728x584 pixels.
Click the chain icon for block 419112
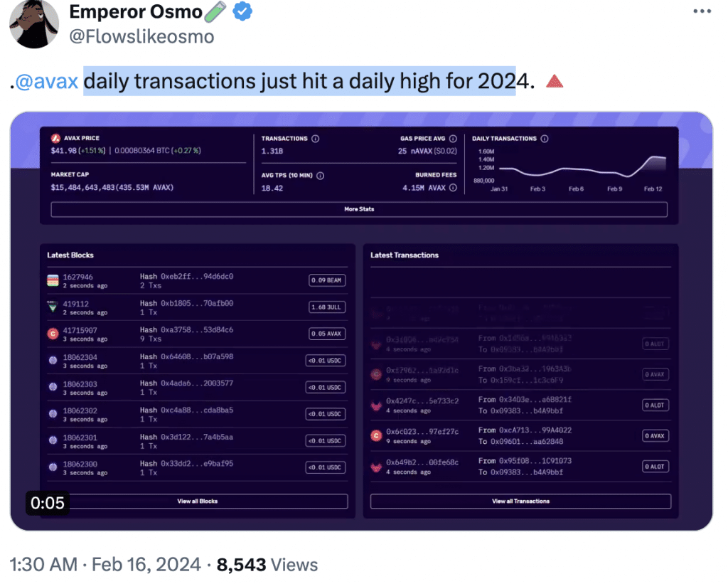pyautogui.click(x=53, y=307)
